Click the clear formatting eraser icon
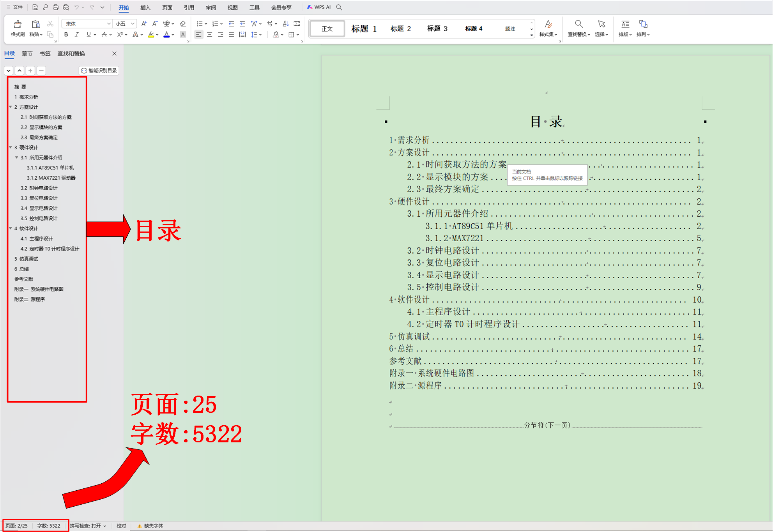 182,23
